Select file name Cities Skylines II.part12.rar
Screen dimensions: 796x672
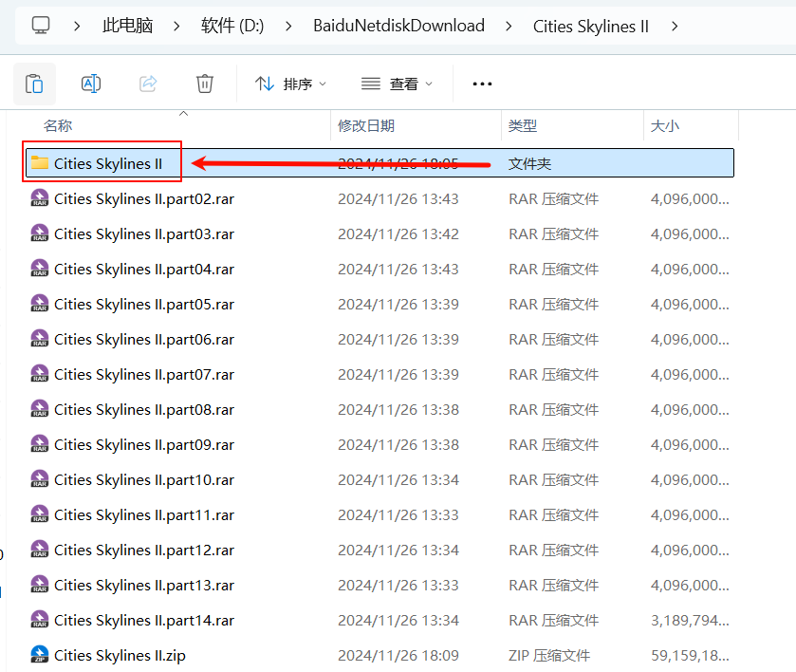144,550
